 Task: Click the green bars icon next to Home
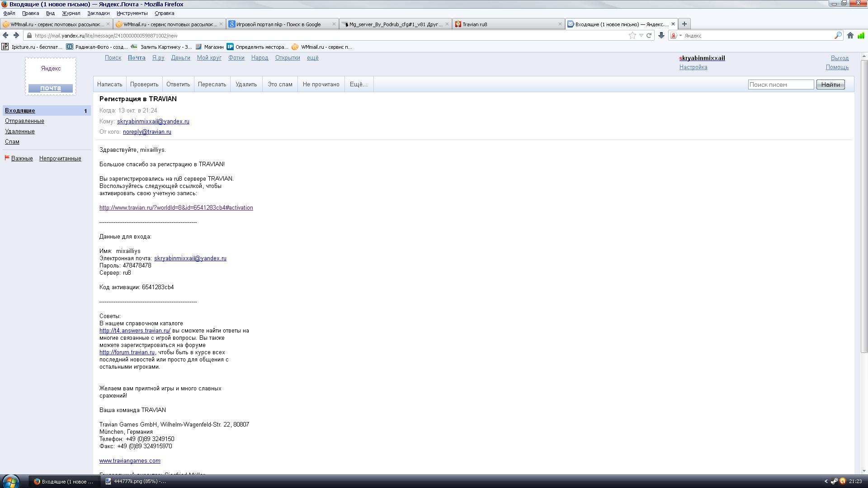[861, 35]
